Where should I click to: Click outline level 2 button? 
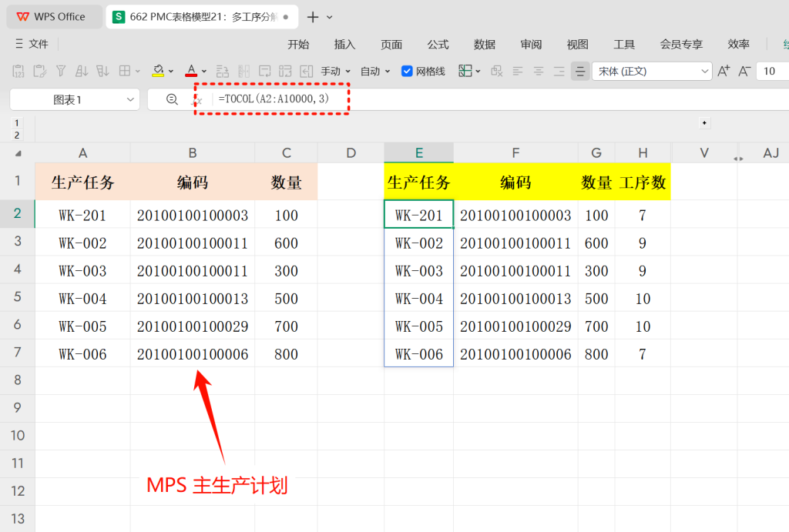coord(17,136)
